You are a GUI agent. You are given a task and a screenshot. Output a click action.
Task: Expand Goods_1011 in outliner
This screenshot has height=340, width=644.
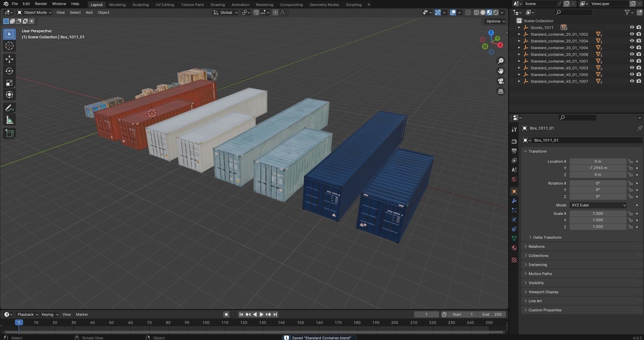(x=519, y=28)
